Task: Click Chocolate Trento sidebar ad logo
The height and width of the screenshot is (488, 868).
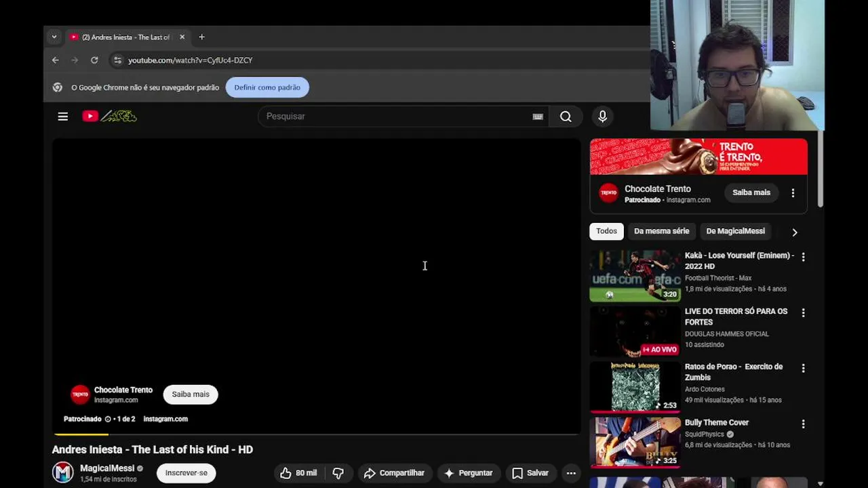Action: tap(608, 193)
